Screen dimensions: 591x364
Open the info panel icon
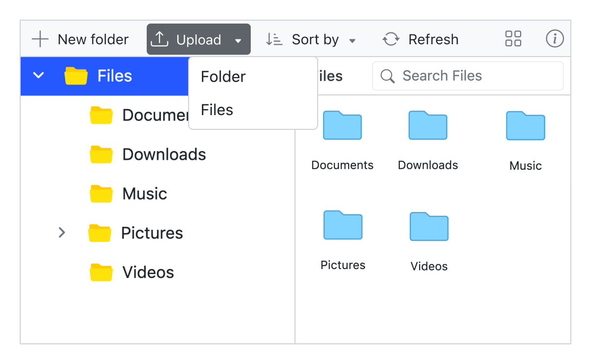click(x=555, y=38)
